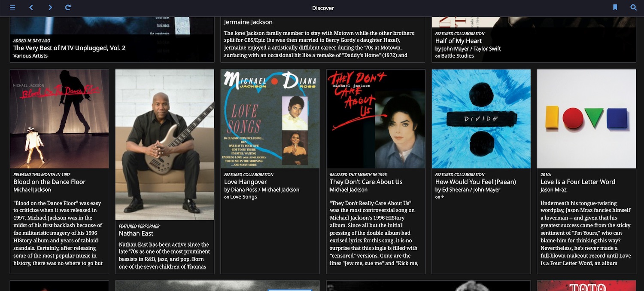Select They Don't Care About Us artwork
The image size is (644, 291).
point(376,119)
